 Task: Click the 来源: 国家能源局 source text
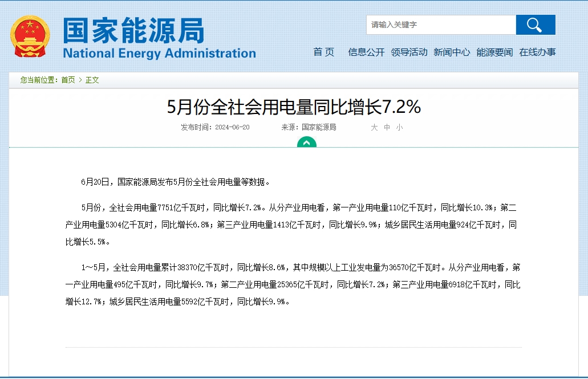click(x=309, y=128)
